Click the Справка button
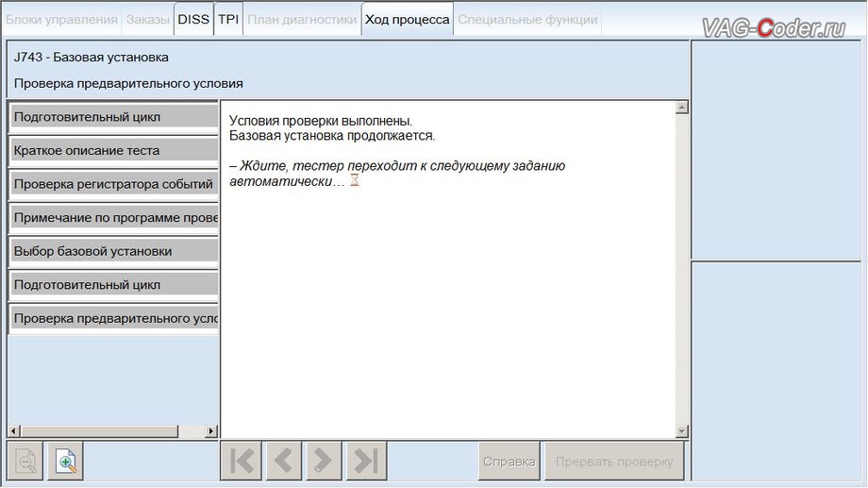 point(509,462)
